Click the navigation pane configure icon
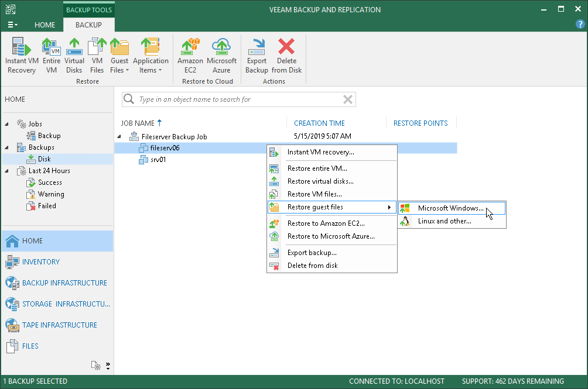This screenshot has height=389, width=588. pos(95,366)
